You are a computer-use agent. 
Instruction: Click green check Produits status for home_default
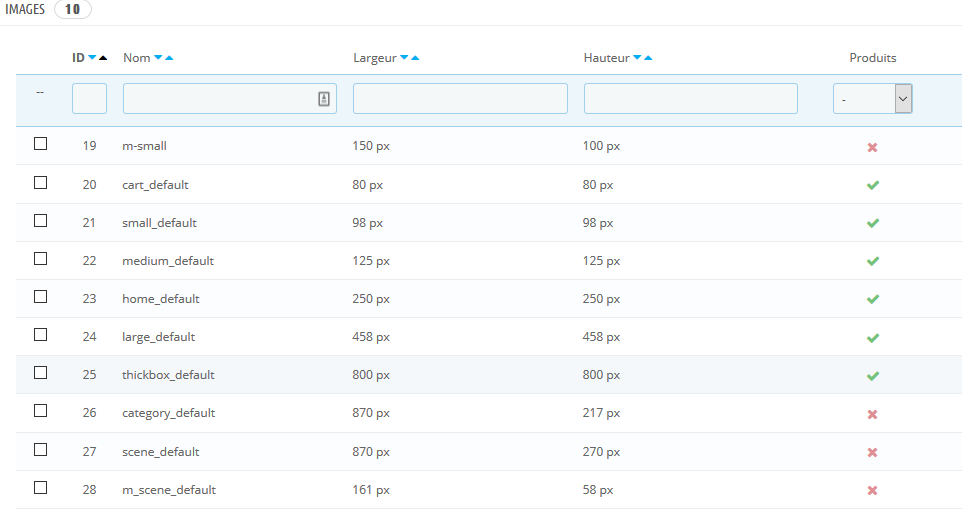pyautogui.click(x=872, y=299)
